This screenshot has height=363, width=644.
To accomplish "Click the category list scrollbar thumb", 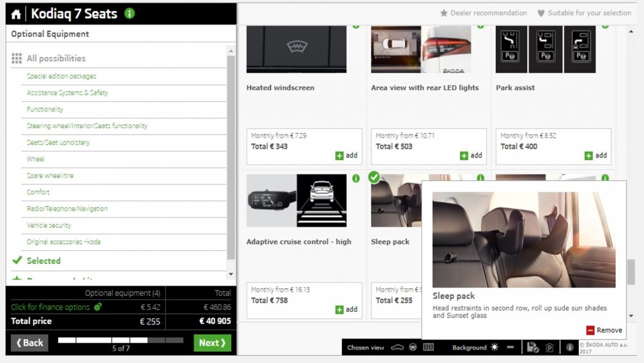I will tap(231, 158).
